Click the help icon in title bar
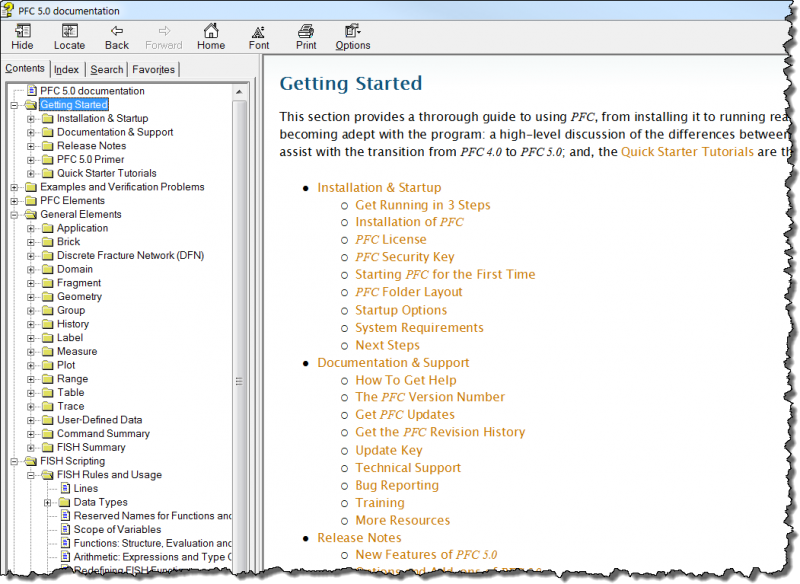 point(8,10)
